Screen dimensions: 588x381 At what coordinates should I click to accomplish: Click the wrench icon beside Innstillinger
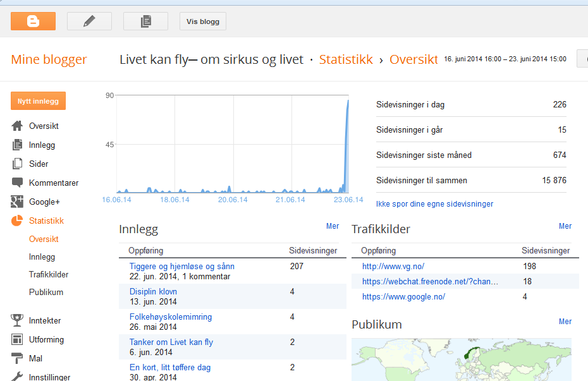tap(18, 377)
